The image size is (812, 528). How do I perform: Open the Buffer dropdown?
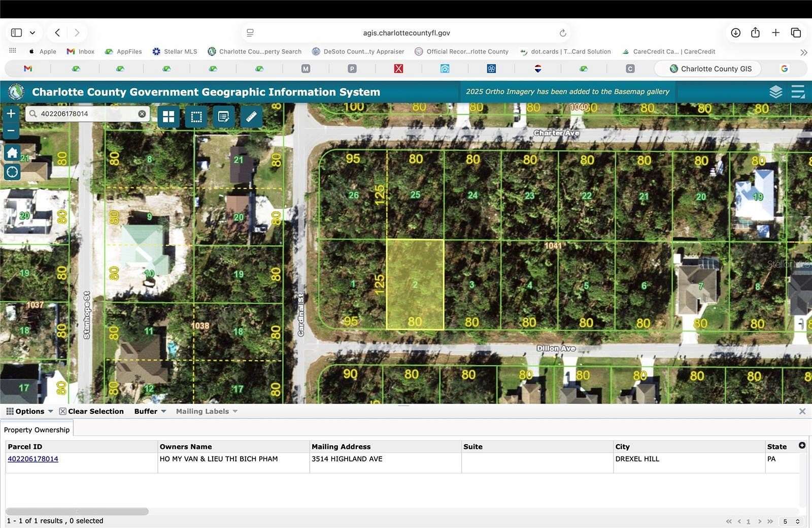click(x=149, y=411)
